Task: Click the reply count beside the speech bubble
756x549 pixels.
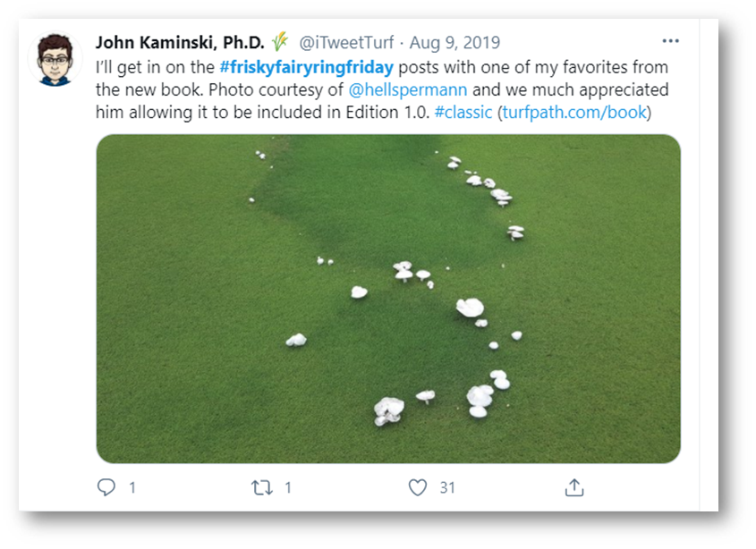Action: [132, 487]
